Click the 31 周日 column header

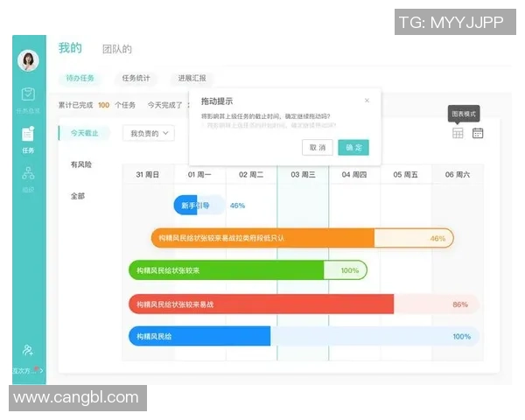click(148, 174)
